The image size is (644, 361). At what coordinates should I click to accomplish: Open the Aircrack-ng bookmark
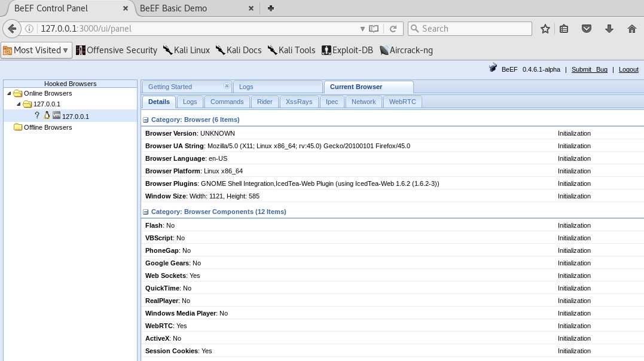(406, 50)
